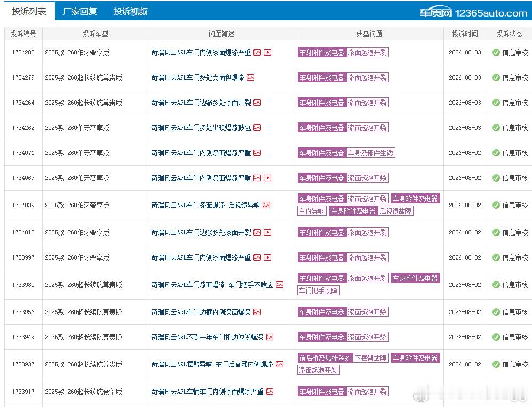Switch to the 投诉列表 tab
Viewport: 532px width, 407px height.
29,11
